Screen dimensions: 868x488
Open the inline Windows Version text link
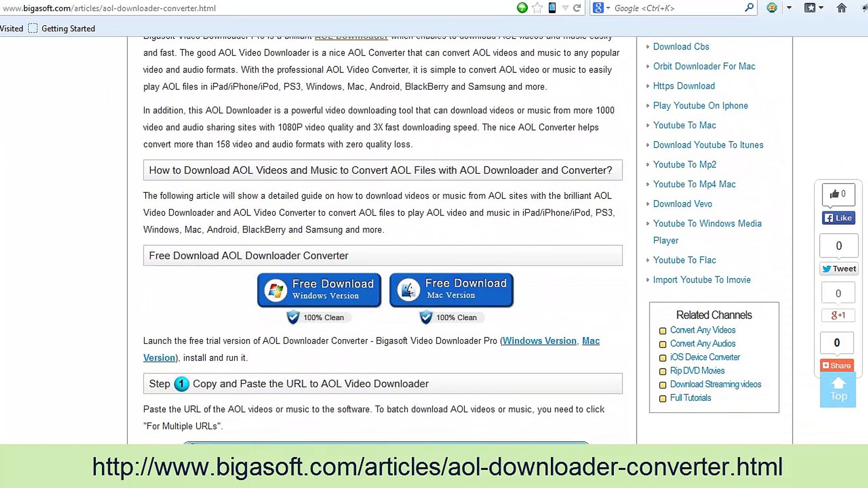point(539,341)
